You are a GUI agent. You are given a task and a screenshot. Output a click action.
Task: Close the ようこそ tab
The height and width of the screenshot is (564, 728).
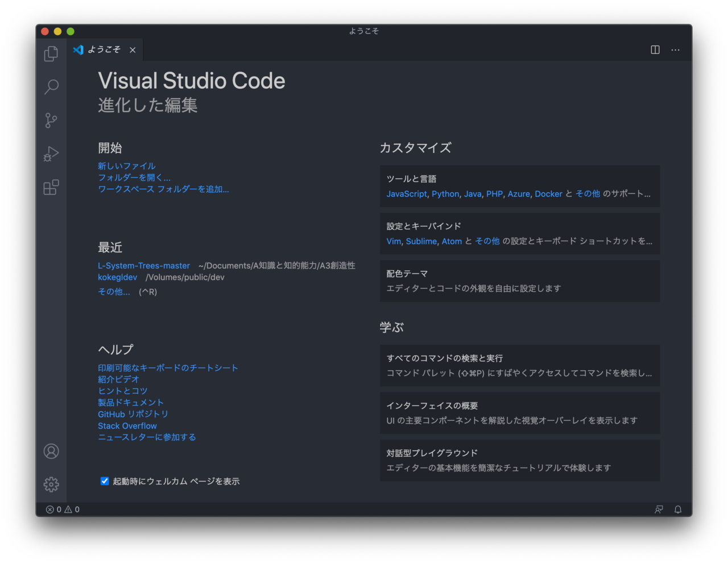pyautogui.click(x=133, y=50)
